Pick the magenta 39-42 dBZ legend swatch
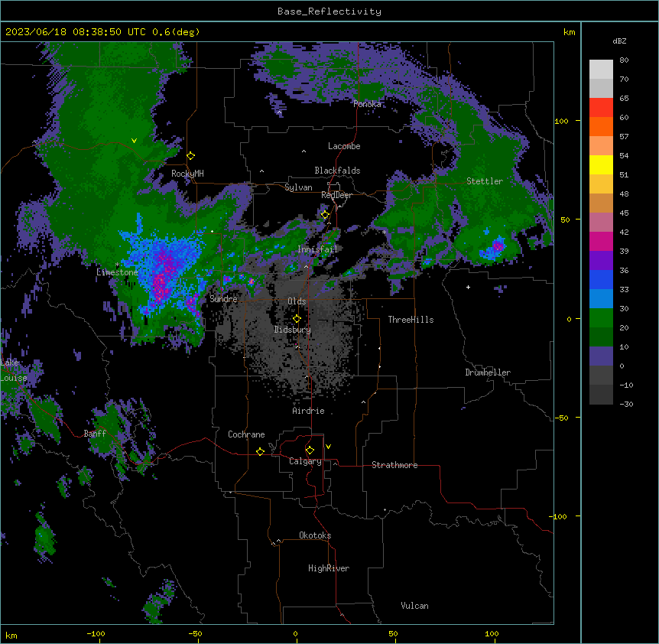This screenshot has width=659, height=644. [601, 241]
